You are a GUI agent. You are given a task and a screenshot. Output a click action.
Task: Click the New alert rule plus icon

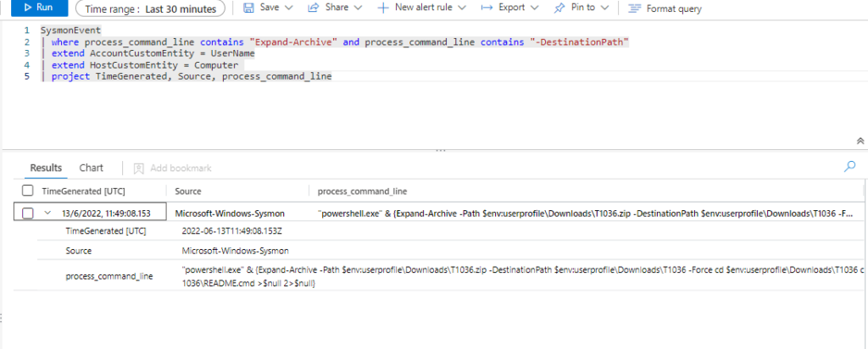coord(382,8)
